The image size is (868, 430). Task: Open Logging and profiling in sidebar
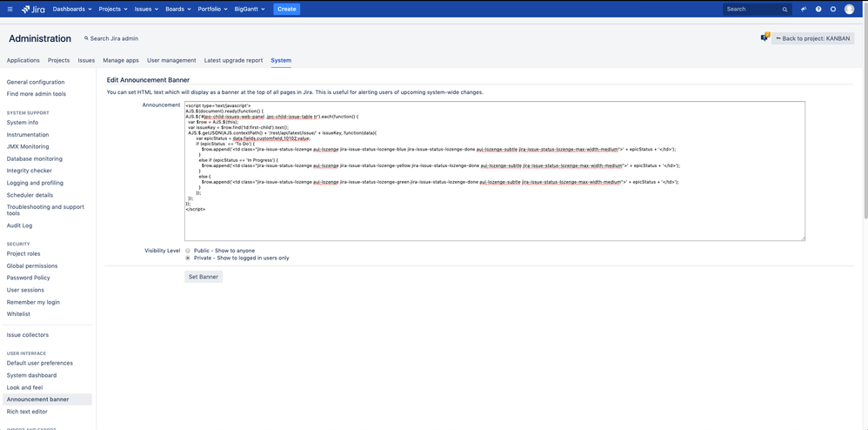coord(35,183)
